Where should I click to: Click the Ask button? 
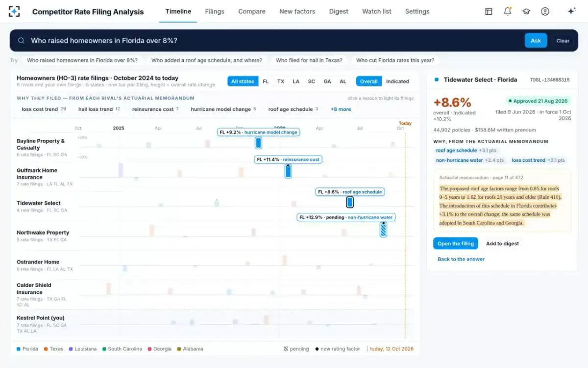(x=536, y=41)
